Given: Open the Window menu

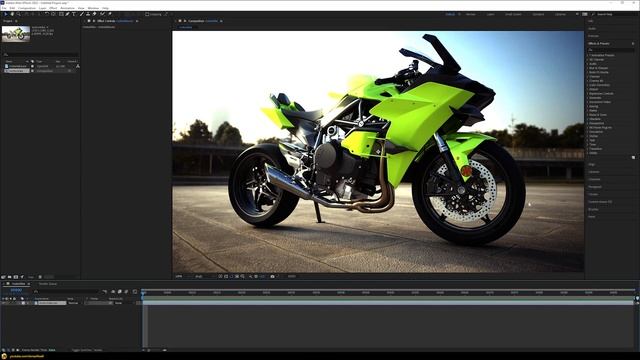Looking at the screenshot, I should 93,8.
